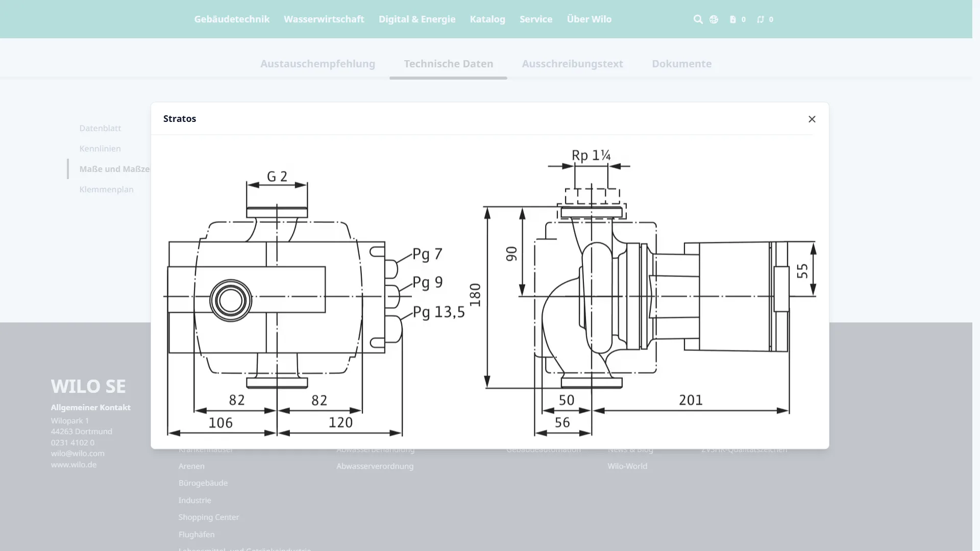Switch to the Ausschreibungstext tab
The width and height of the screenshot is (980, 551).
click(x=573, y=64)
